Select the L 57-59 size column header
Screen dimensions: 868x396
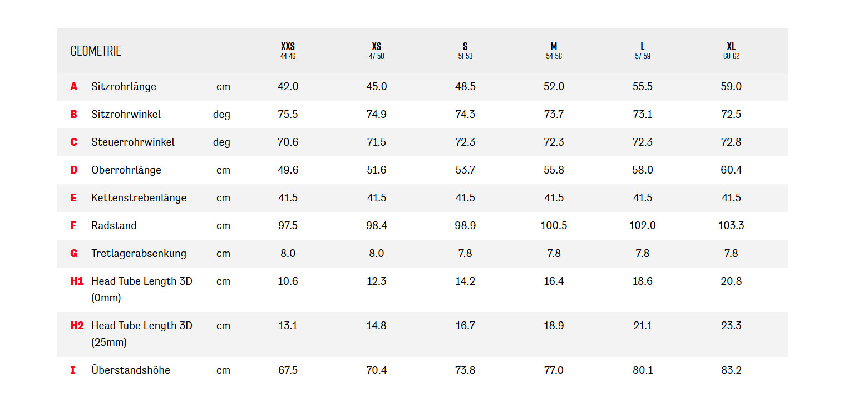pyautogui.click(x=643, y=51)
